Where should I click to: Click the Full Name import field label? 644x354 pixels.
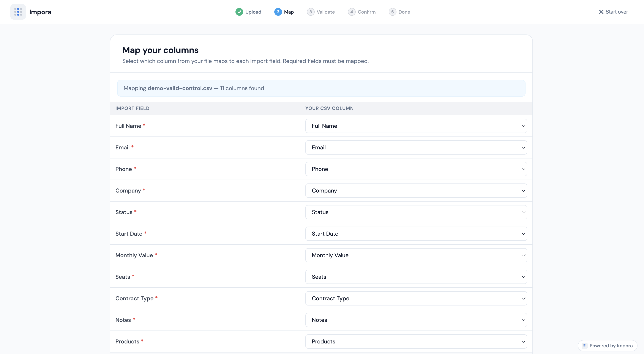(128, 126)
